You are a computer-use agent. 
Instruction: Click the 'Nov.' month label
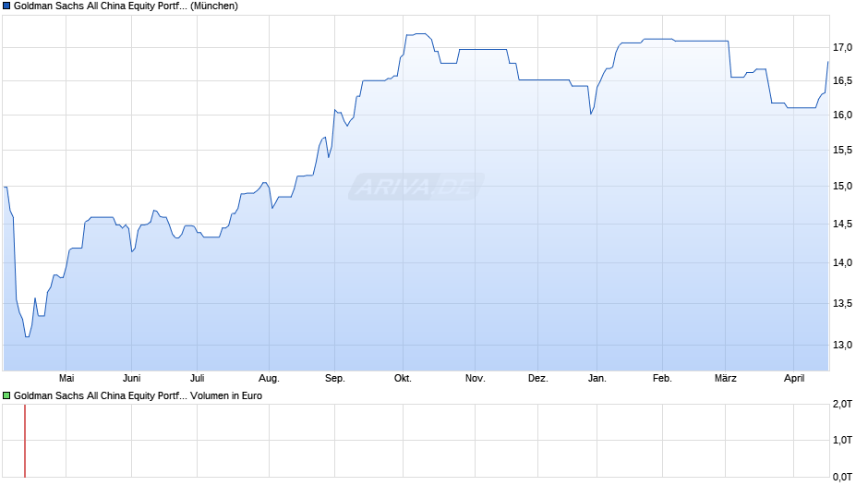[x=475, y=378]
